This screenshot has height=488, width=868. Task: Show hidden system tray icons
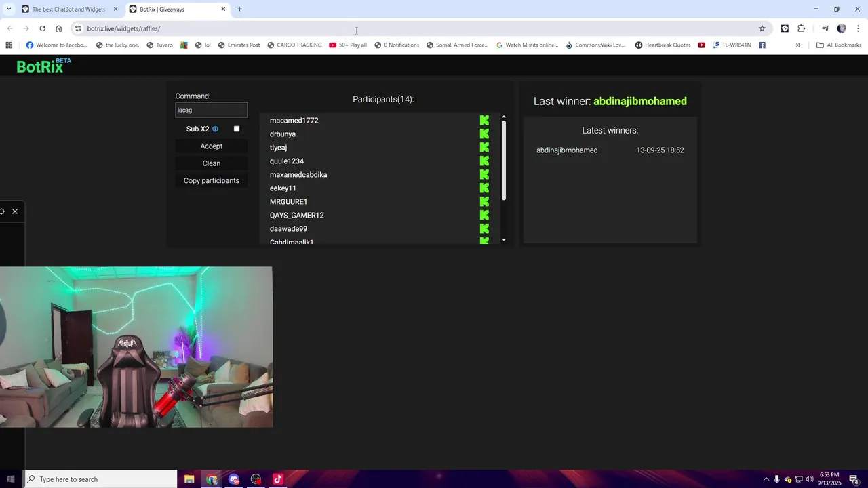766,479
